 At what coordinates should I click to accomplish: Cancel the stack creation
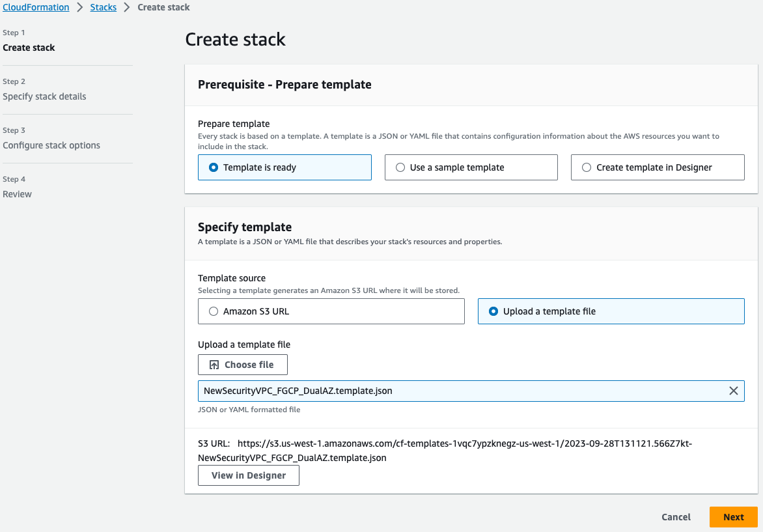[x=676, y=517]
